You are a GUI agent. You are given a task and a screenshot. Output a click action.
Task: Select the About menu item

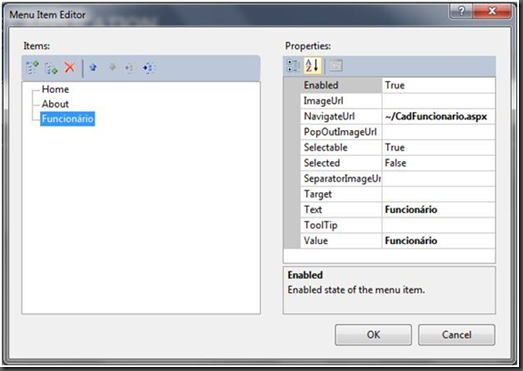pyautogui.click(x=55, y=104)
